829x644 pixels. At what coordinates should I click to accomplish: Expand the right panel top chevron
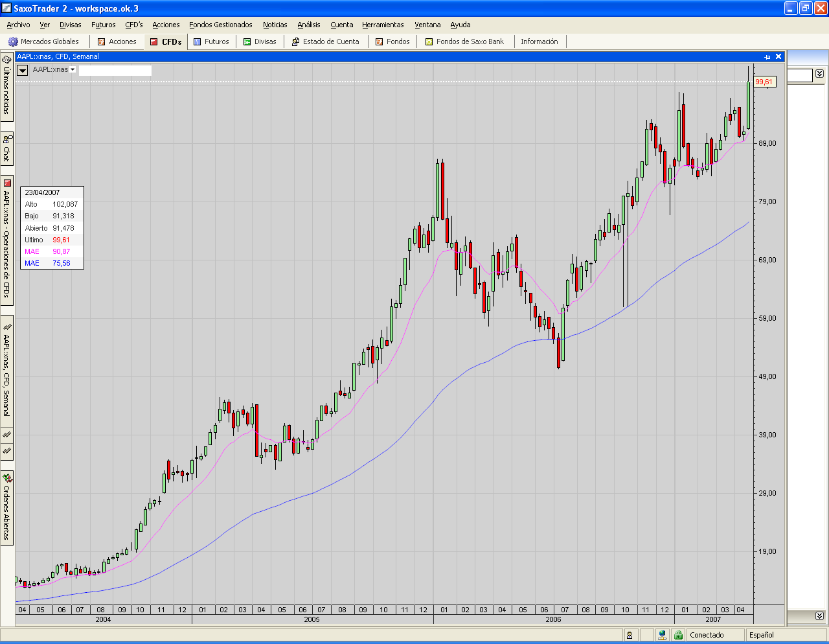coord(819,74)
